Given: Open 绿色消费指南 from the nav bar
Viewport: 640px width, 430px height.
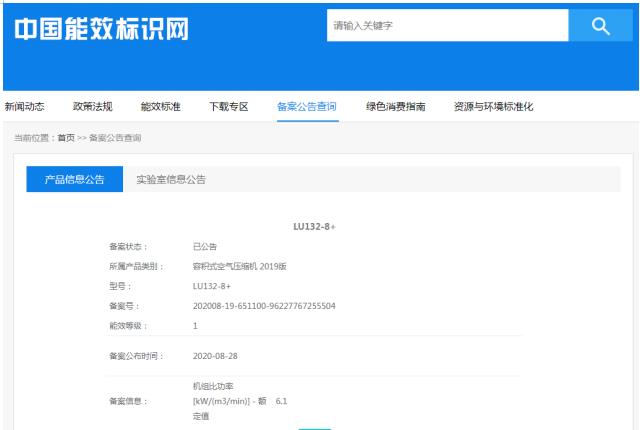Looking at the screenshot, I should tap(395, 106).
